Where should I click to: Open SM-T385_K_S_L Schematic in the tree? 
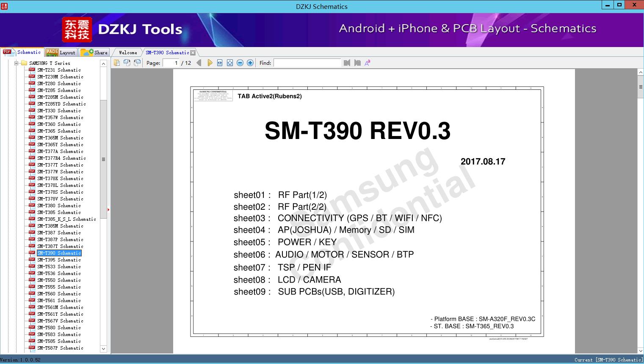(x=66, y=219)
